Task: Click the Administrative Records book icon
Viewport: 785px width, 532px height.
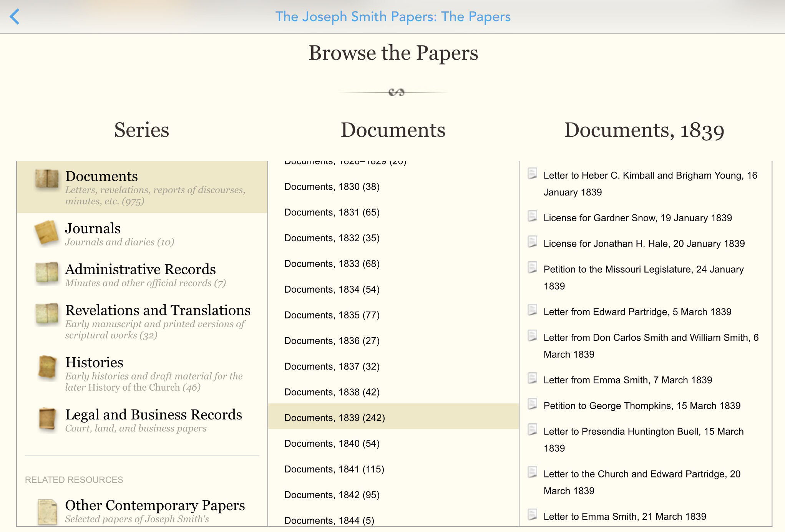Action: [x=47, y=273]
